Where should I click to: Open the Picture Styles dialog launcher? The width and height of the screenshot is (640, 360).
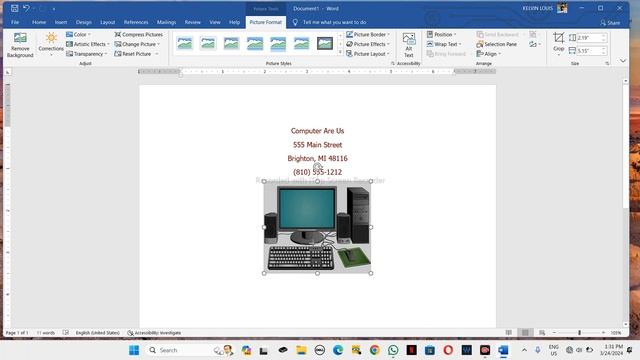[x=393, y=64]
